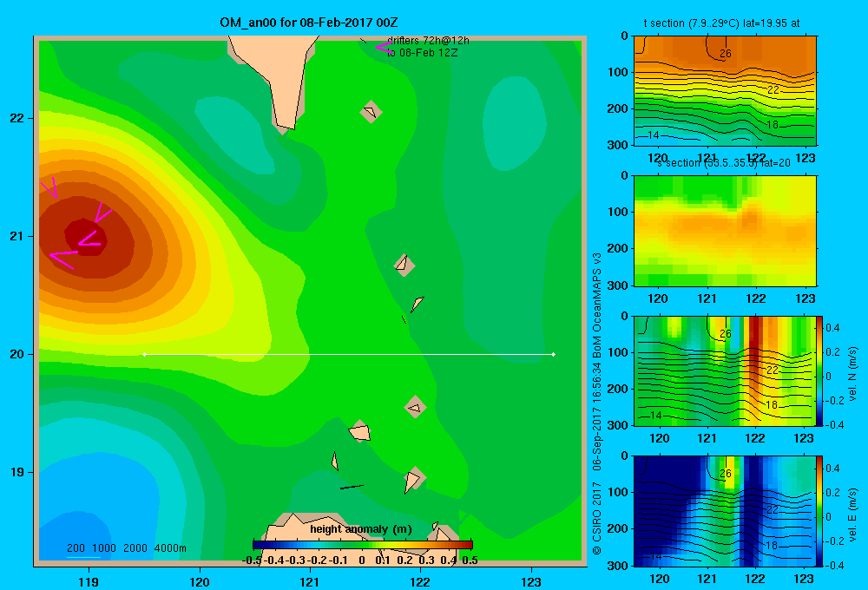Click the "drifters 72h@12h" legend text

pos(428,41)
